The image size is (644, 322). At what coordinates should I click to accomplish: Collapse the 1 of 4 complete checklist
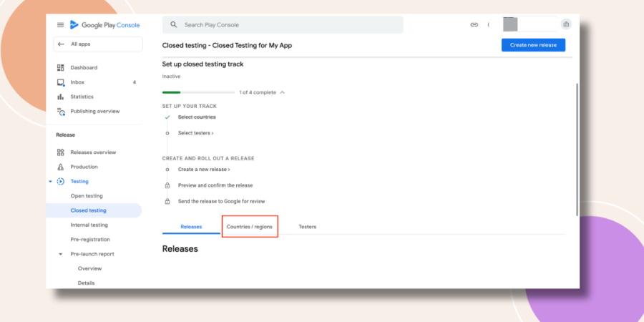pyautogui.click(x=282, y=92)
